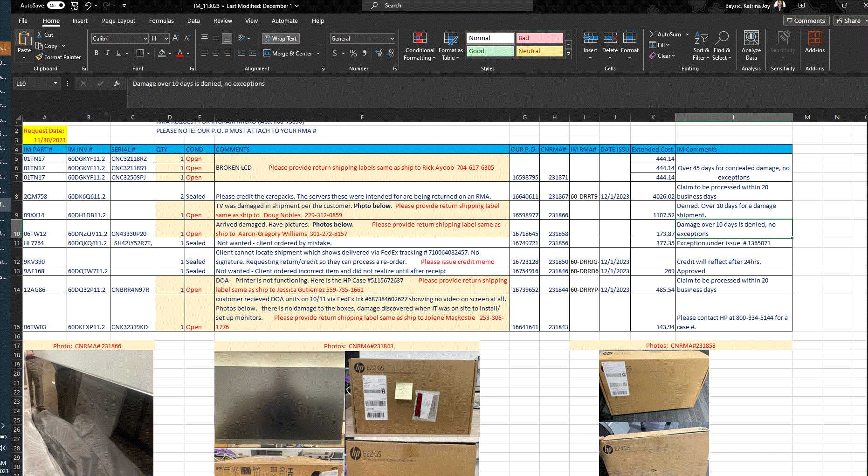Open Sort & Filter
868x476 pixels.
point(701,46)
